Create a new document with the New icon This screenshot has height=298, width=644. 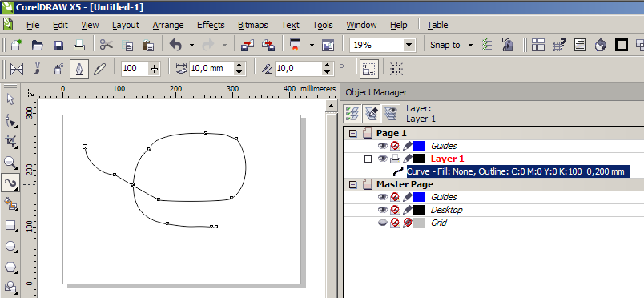coord(15,45)
